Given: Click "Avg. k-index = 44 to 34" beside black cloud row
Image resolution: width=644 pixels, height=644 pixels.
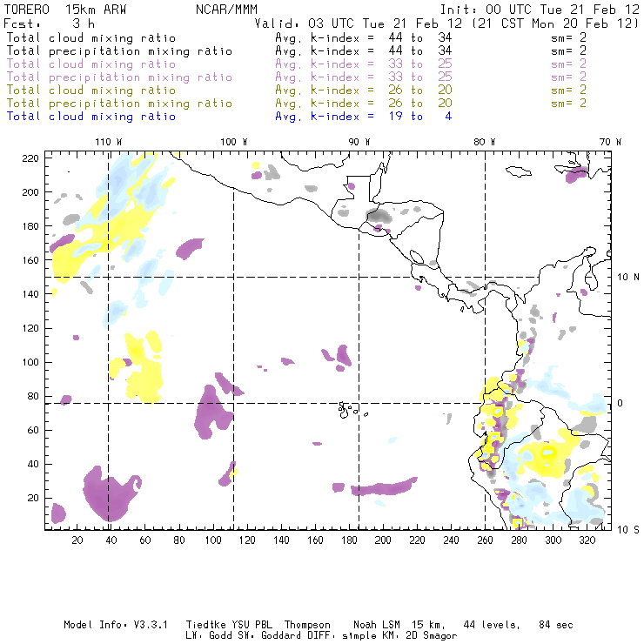Looking at the screenshot, I should [x=364, y=38].
